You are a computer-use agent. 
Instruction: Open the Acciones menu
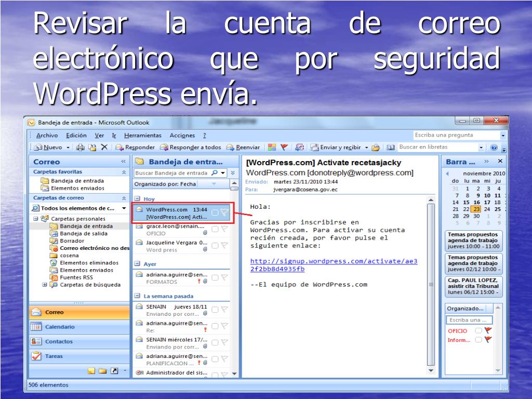click(x=182, y=136)
